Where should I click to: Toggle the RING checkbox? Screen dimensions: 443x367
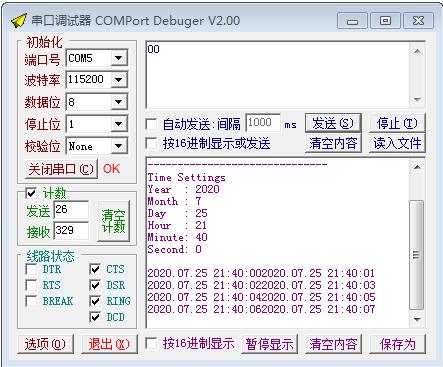pyautogui.click(x=95, y=301)
